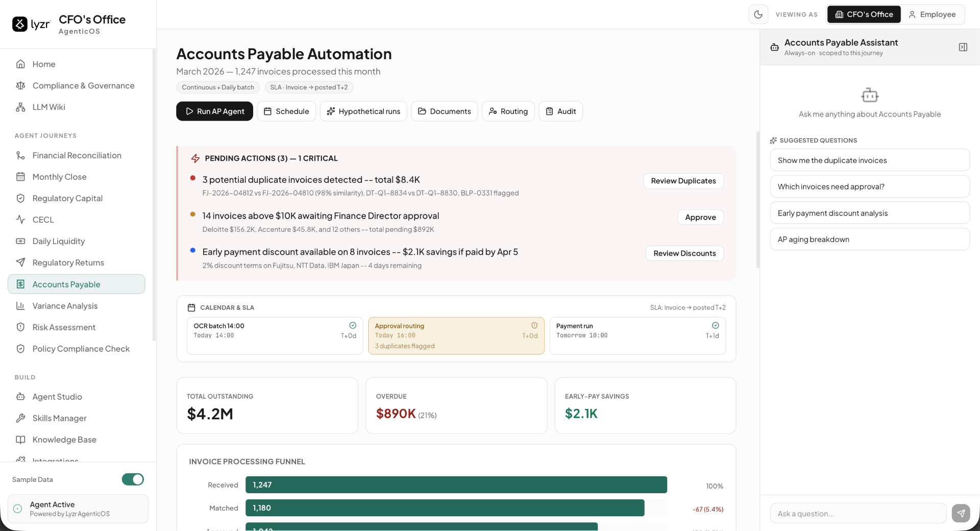Ask 'Which invoices need approval?'

click(x=870, y=186)
